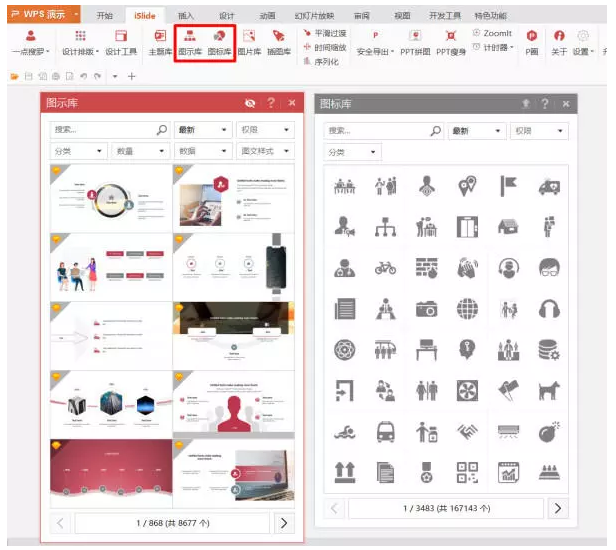616x550 pixels.
Task: Expand the 权限 dropdown in 图标库
Action: [x=539, y=131]
